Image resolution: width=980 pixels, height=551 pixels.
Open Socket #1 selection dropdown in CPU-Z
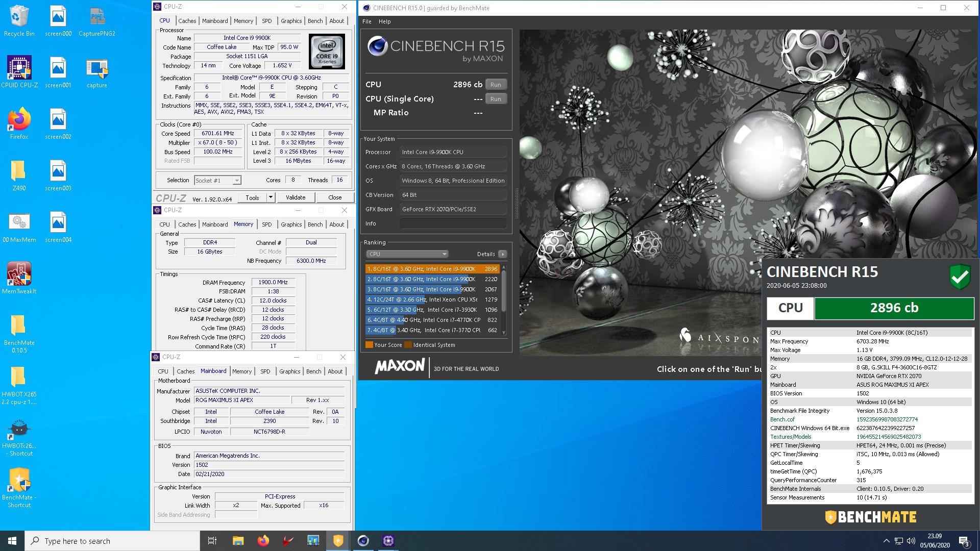[x=217, y=181]
